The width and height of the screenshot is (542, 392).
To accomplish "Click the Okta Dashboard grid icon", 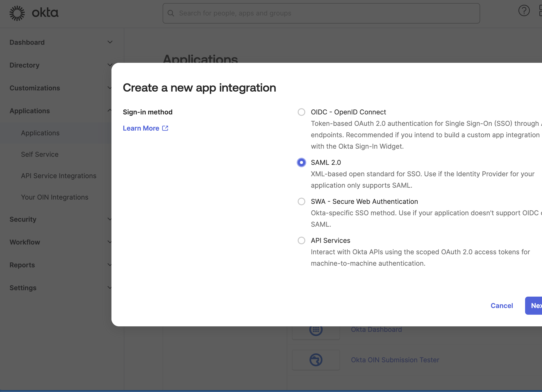I will click(x=316, y=330).
